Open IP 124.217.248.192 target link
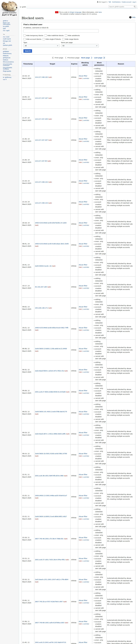The height and width of the screenshot is (644, 138). (41, 77)
